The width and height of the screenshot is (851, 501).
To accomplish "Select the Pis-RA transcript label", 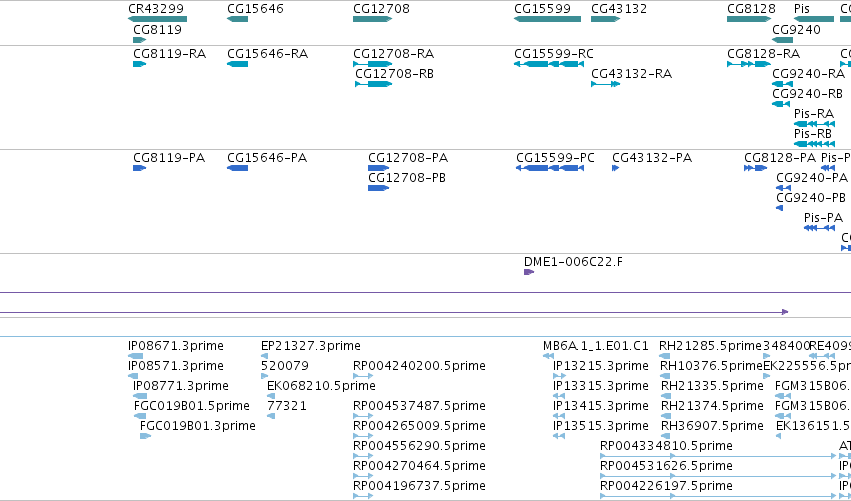I will click(x=814, y=114).
